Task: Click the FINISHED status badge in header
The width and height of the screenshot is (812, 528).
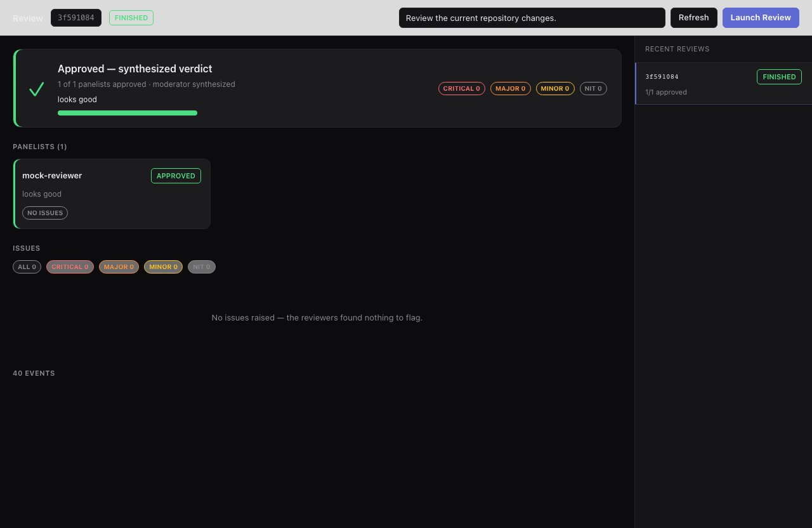Action: tap(131, 18)
